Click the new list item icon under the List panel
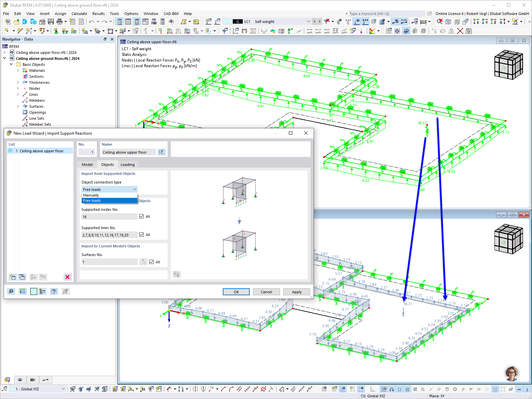Image resolution: width=532 pixels, height=399 pixels. (13, 277)
